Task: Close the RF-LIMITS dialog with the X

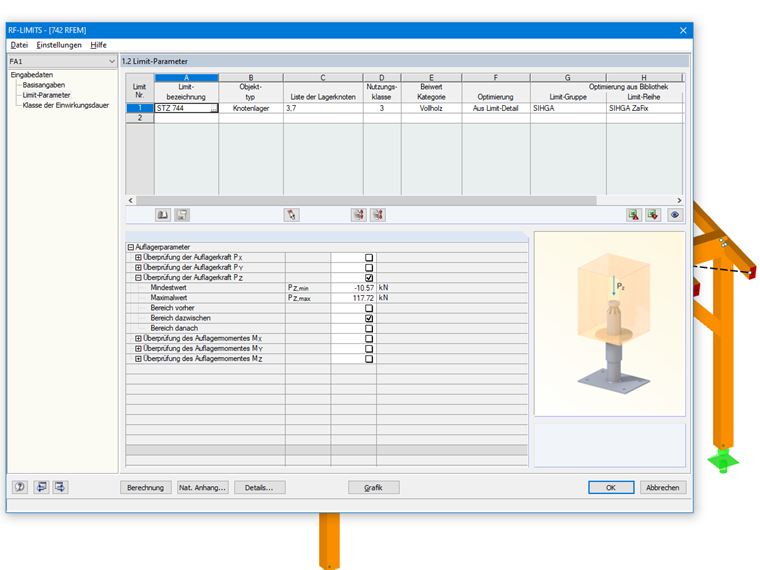Action: pyautogui.click(x=683, y=31)
